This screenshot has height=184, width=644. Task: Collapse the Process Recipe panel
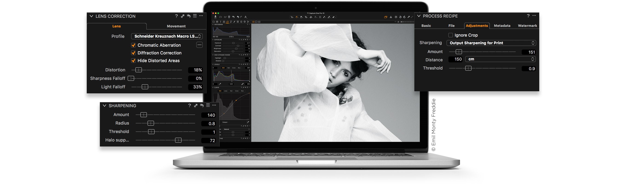[419, 16]
